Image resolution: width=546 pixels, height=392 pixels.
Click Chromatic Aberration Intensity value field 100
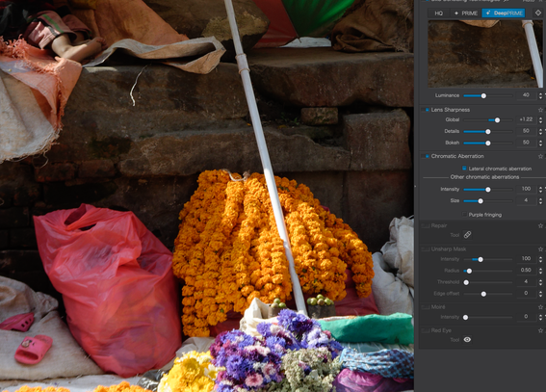tap(526, 189)
